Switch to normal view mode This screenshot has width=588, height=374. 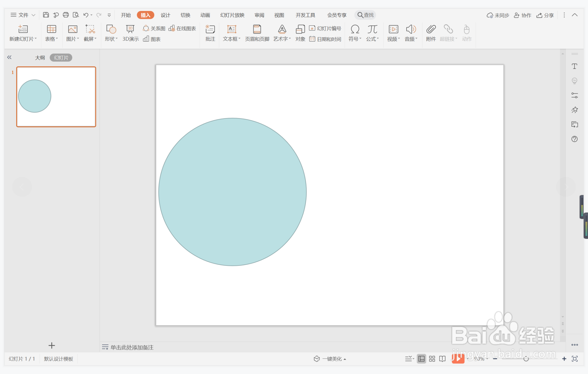point(421,359)
